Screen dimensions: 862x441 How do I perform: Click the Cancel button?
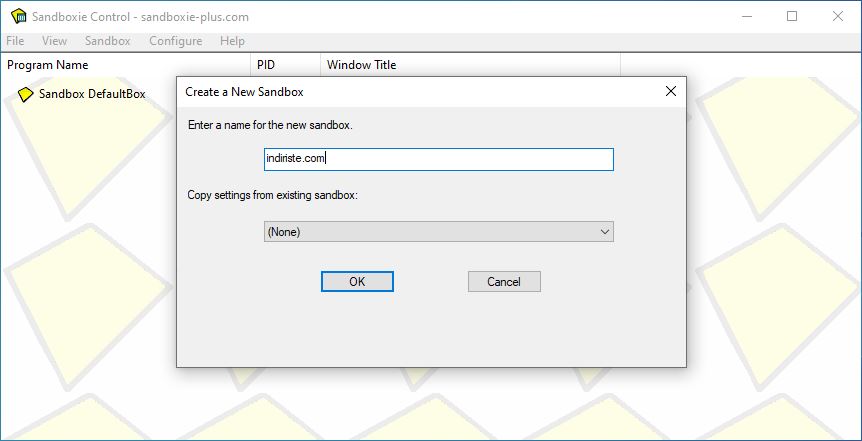point(504,282)
